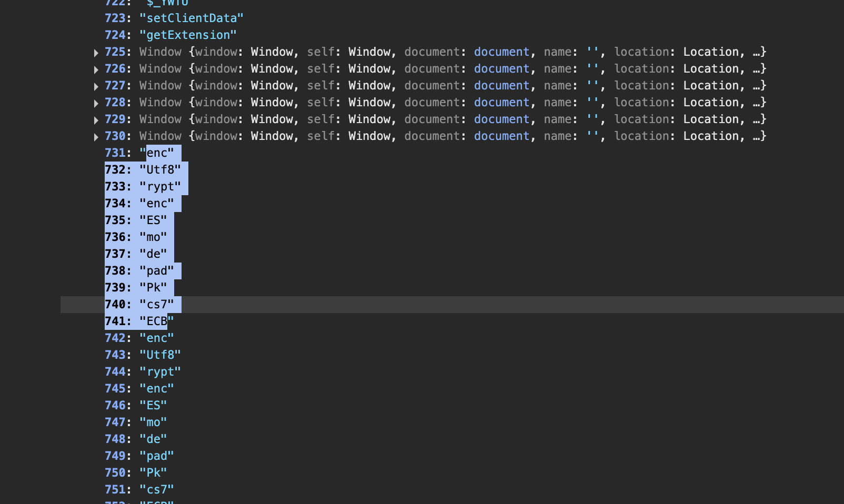Expand the Window object at index 726
The width and height of the screenshot is (844, 504).
click(96, 69)
